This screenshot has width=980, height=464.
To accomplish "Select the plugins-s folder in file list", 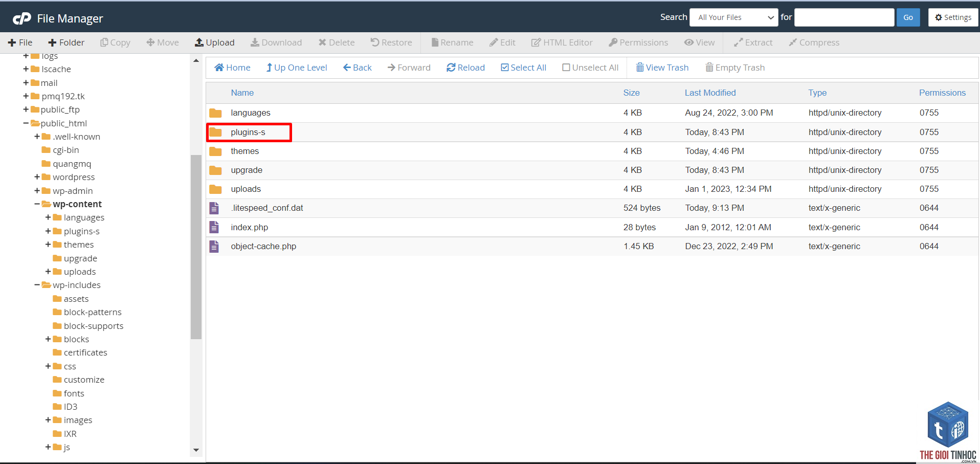I will pyautogui.click(x=248, y=132).
